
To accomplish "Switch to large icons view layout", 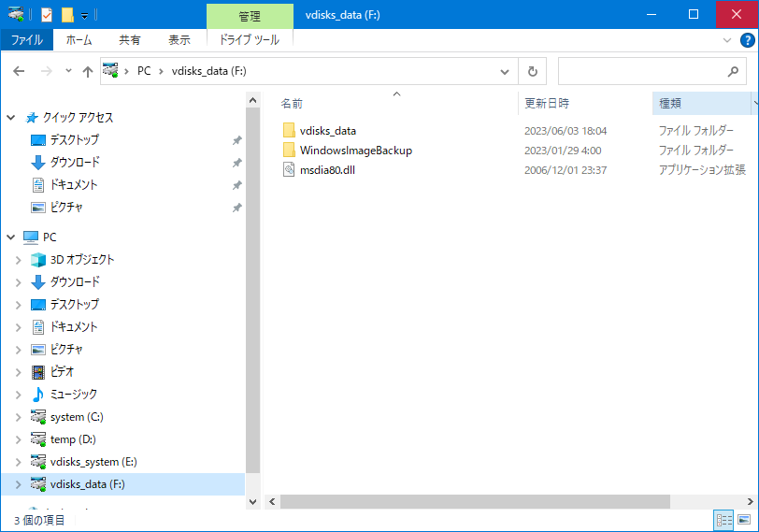I will tap(744, 521).
